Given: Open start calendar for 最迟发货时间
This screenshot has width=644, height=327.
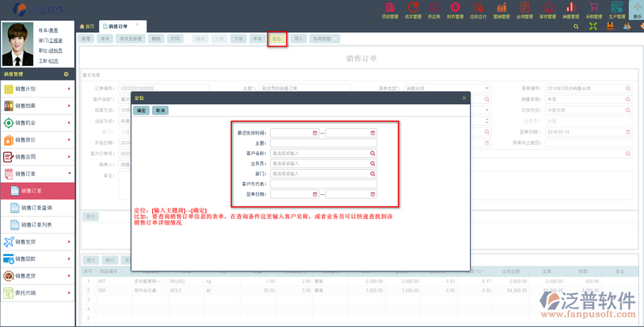Looking at the screenshot, I should 315,133.
